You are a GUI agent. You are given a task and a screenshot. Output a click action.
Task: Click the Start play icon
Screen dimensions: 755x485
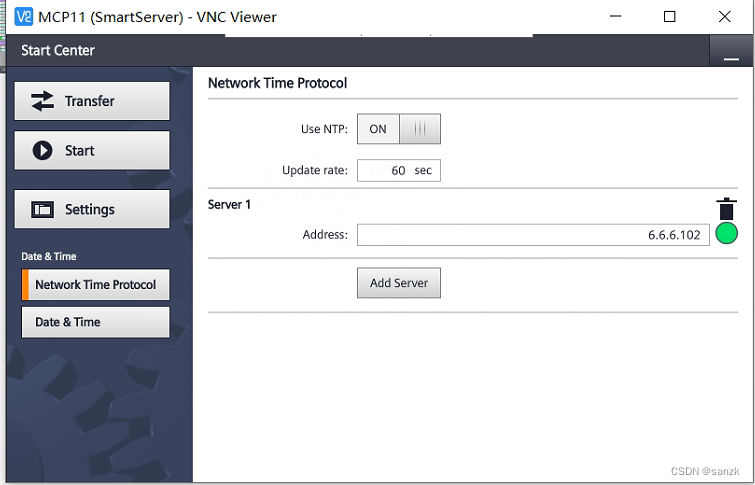click(42, 150)
